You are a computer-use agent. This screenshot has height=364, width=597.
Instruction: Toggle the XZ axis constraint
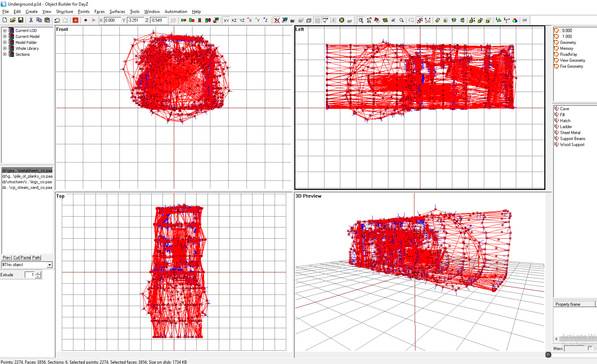point(234,20)
